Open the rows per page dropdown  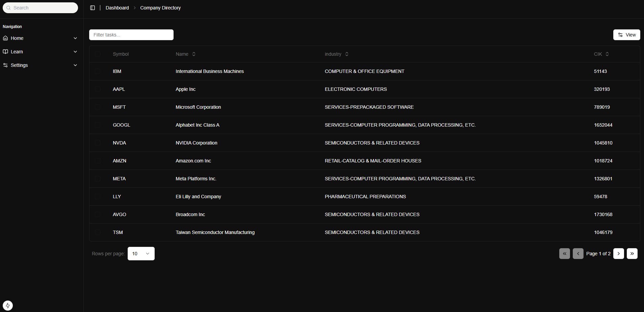coord(141,254)
